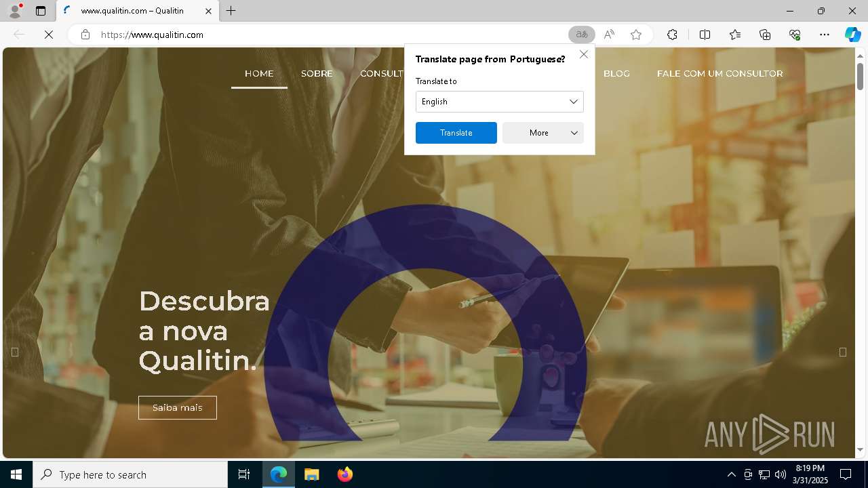Open the Collections icon
Viewport: 868px width, 488px height.
765,35
